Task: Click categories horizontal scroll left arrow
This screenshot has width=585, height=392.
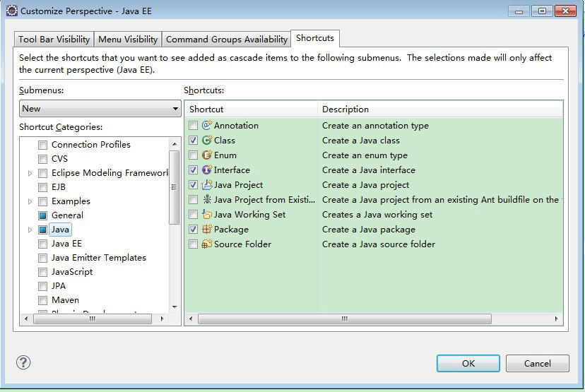Action: click(x=26, y=319)
